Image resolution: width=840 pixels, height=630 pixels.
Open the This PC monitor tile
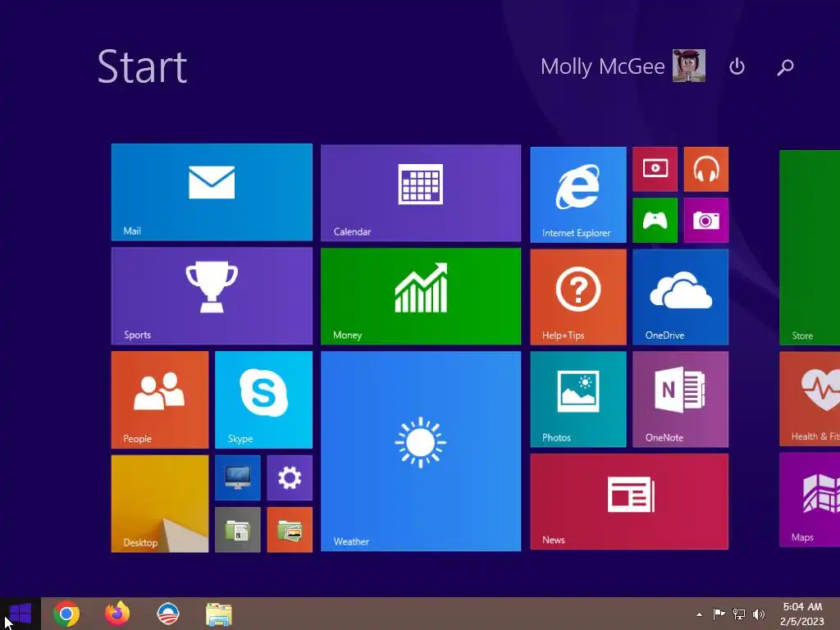237,478
